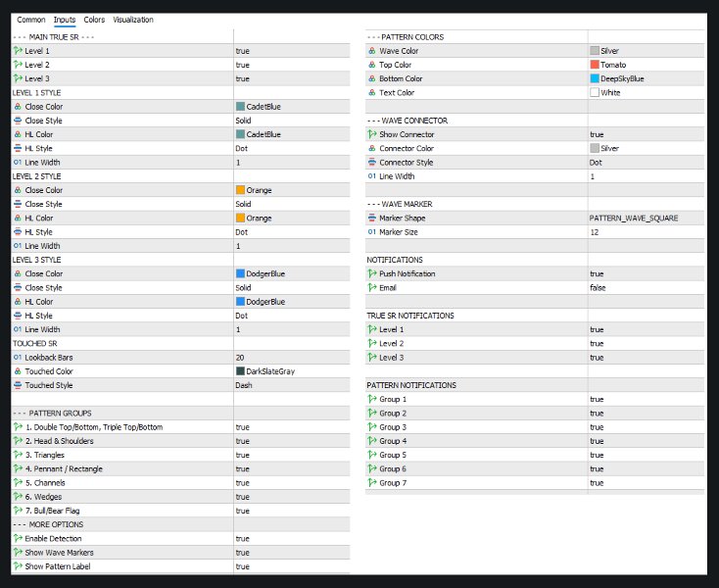The image size is (719, 588).
Task: Click the style icon beside Connector Style
Action: click(x=372, y=162)
